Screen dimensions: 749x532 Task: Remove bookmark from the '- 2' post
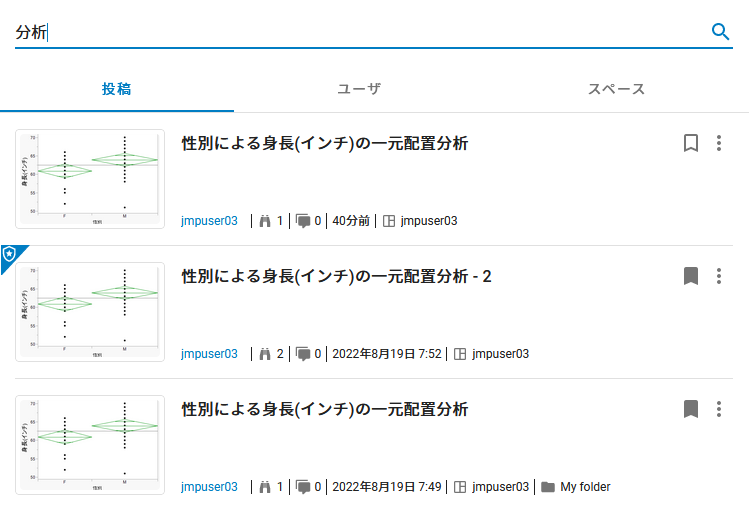tap(691, 276)
